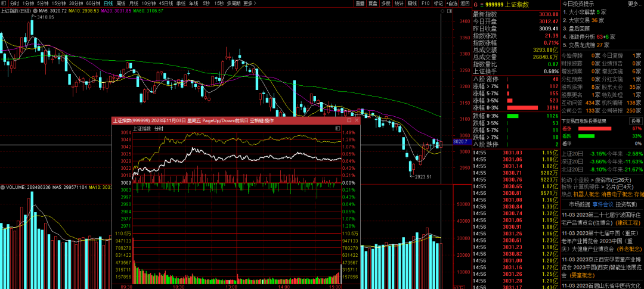Open indicator settings icon beside 上证指数(日线)
Image resolution: width=644 pixels, height=289 pixels.
tap(35, 11)
